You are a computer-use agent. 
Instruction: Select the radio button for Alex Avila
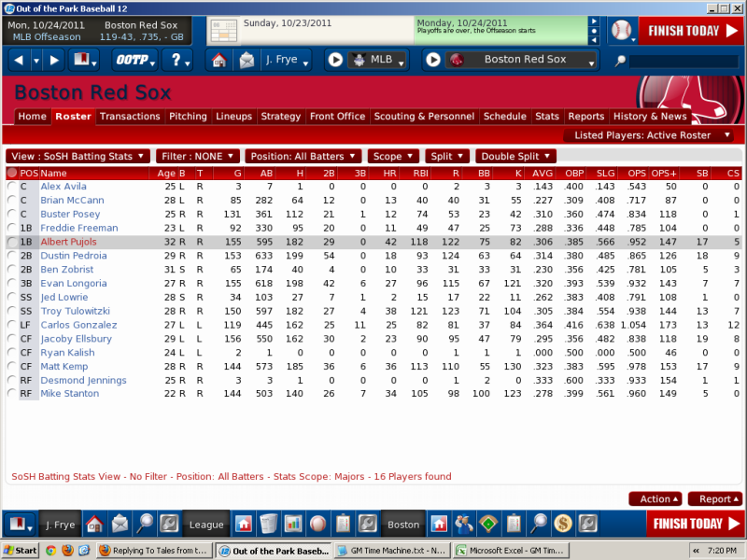coord(11,187)
